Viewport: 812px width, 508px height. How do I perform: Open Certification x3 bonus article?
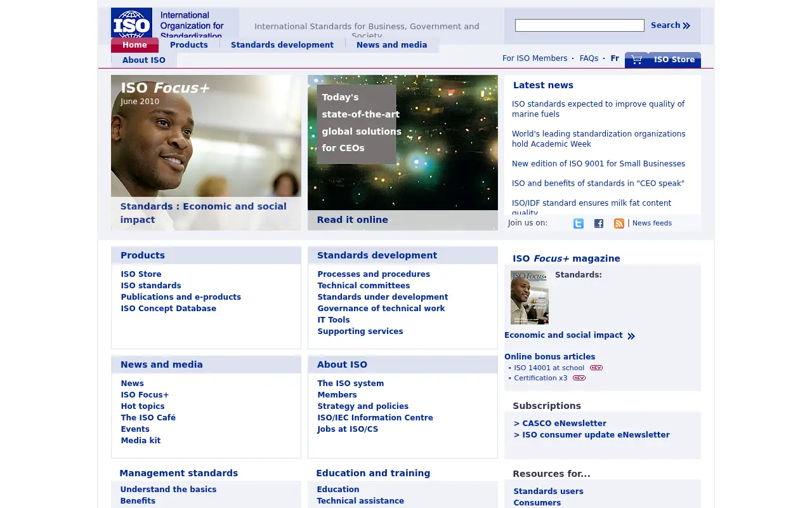tap(541, 378)
